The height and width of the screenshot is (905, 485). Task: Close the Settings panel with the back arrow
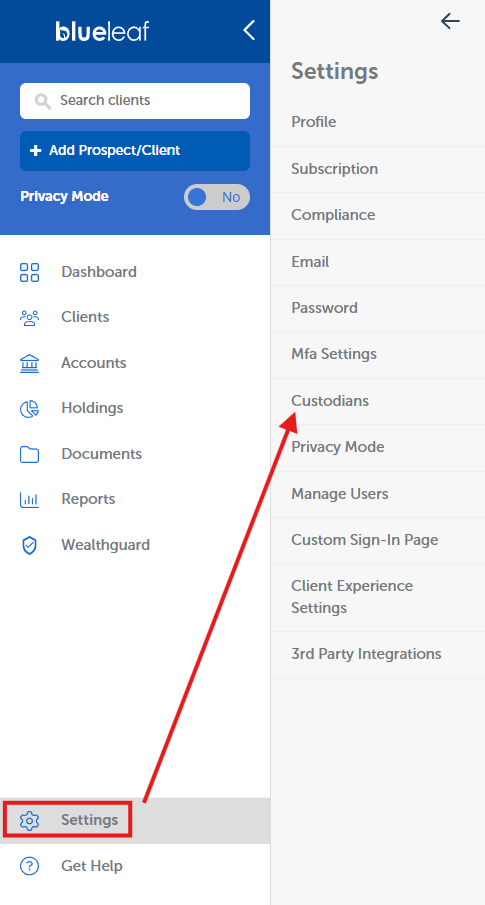450,21
